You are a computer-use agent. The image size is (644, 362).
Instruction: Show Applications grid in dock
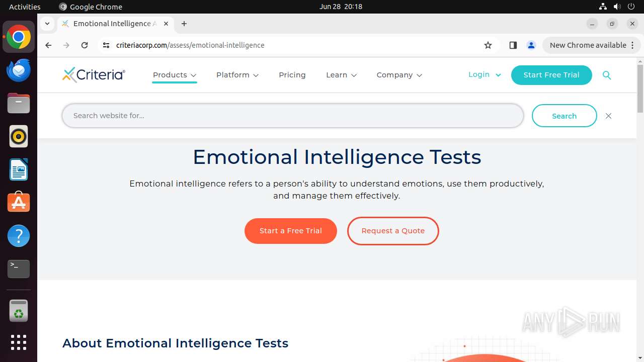pos(19,342)
